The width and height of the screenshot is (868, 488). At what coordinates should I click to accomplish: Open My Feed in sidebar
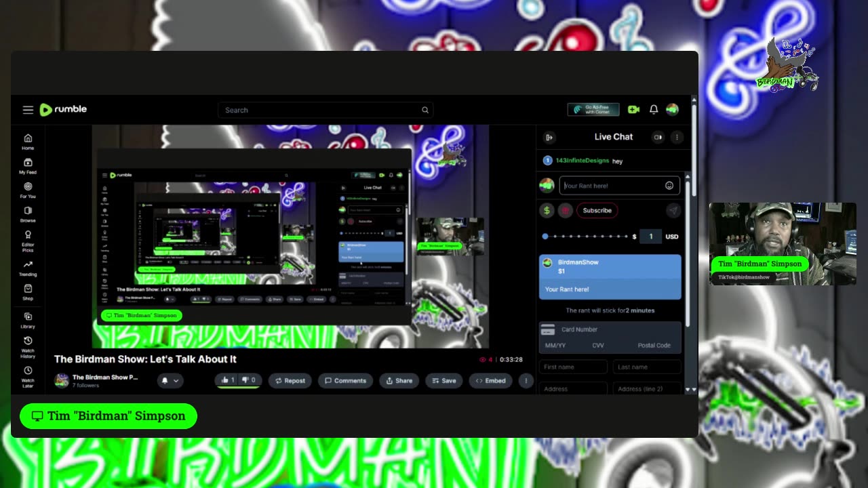28,166
